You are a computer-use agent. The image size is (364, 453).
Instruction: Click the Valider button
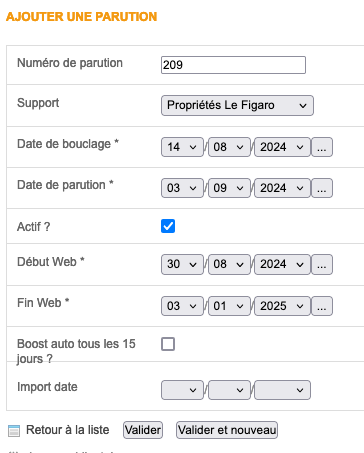[143, 430]
